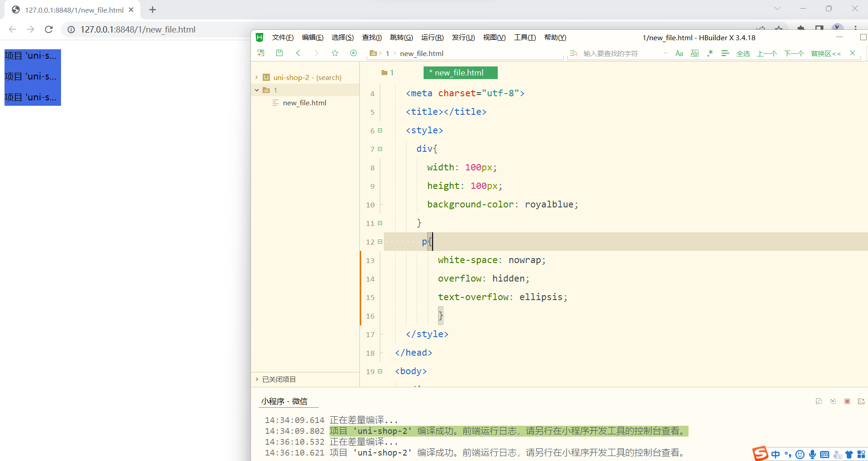Open the 选择(S) menu
The height and width of the screenshot is (461, 868).
(343, 38)
